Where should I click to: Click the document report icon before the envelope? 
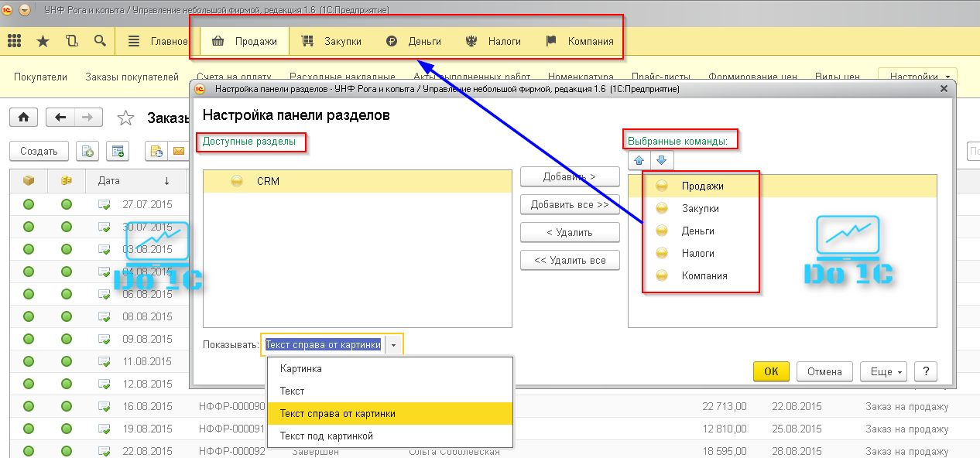(x=157, y=151)
